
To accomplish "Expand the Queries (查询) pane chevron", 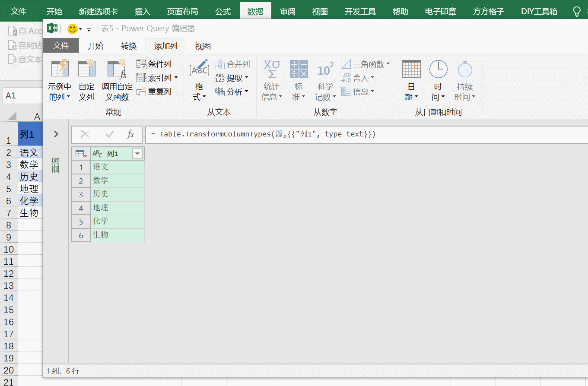I will click(56, 134).
